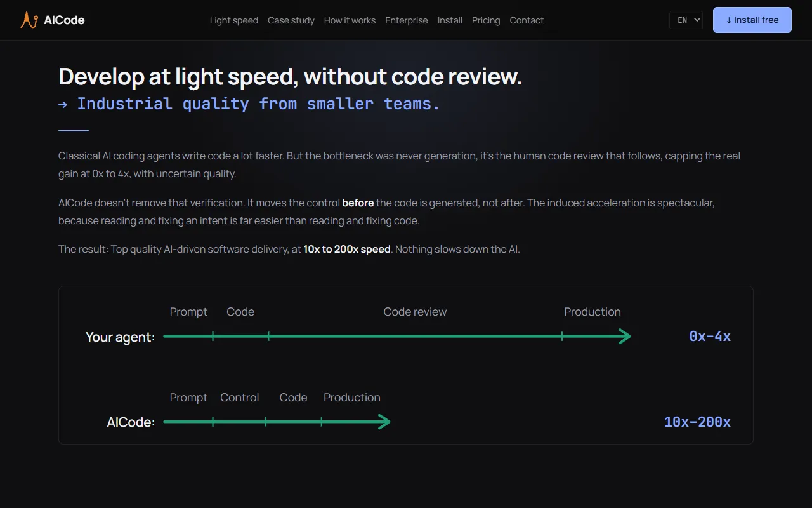Click 'AICode:' row label in diagram
This screenshot has width=812, height=508.
point(131,422)
